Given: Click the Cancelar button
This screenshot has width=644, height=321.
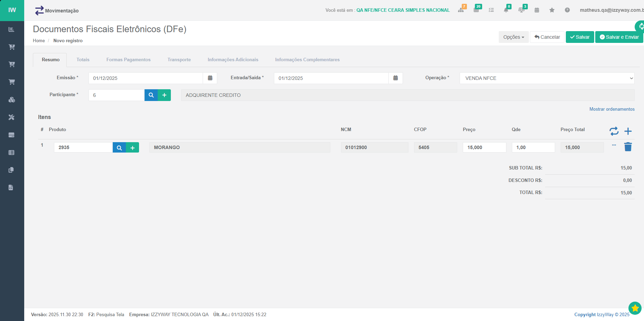Looking at the screenshot, I should click(547, 37).
